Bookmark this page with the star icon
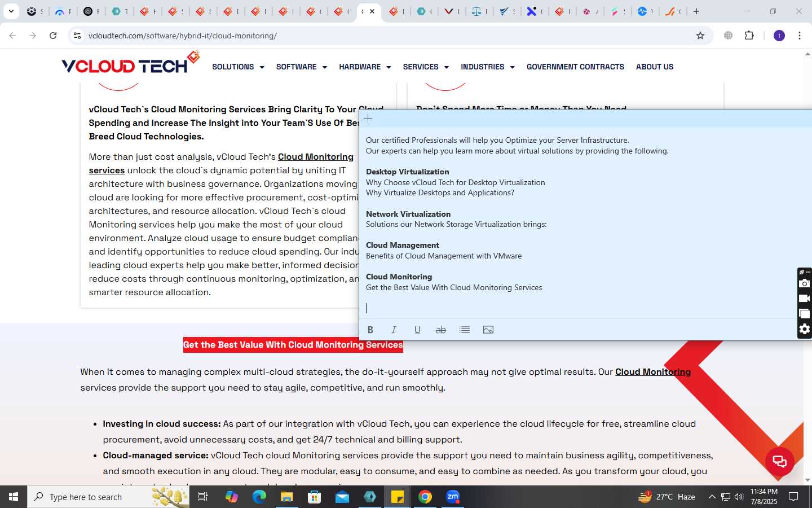Screen dimensions: 812x508 [700, 36]
